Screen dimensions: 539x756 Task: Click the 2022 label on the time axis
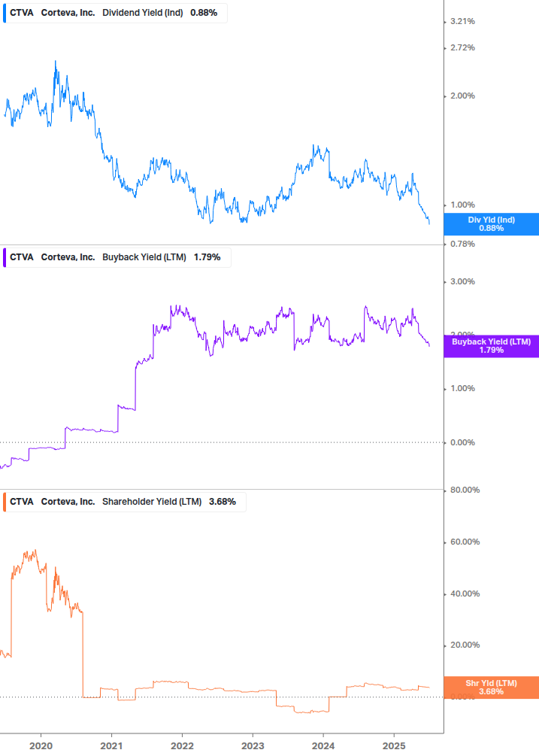182,746
